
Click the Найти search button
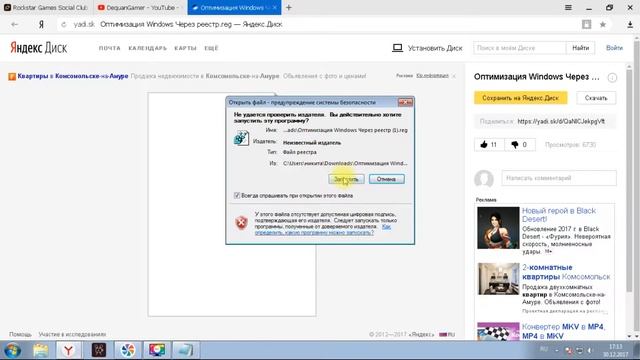point(580,48)
